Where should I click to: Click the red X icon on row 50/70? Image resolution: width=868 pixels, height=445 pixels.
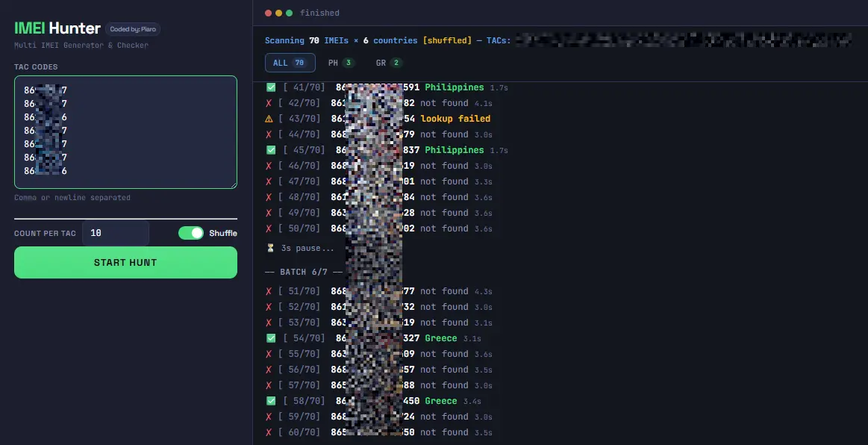click(x=269, y=228)
